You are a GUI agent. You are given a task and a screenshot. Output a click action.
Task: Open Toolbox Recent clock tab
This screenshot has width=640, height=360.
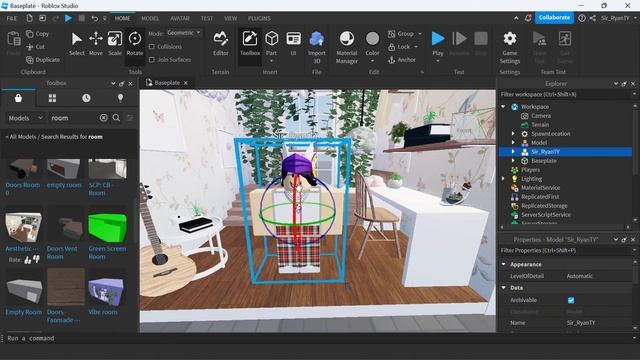86,98
